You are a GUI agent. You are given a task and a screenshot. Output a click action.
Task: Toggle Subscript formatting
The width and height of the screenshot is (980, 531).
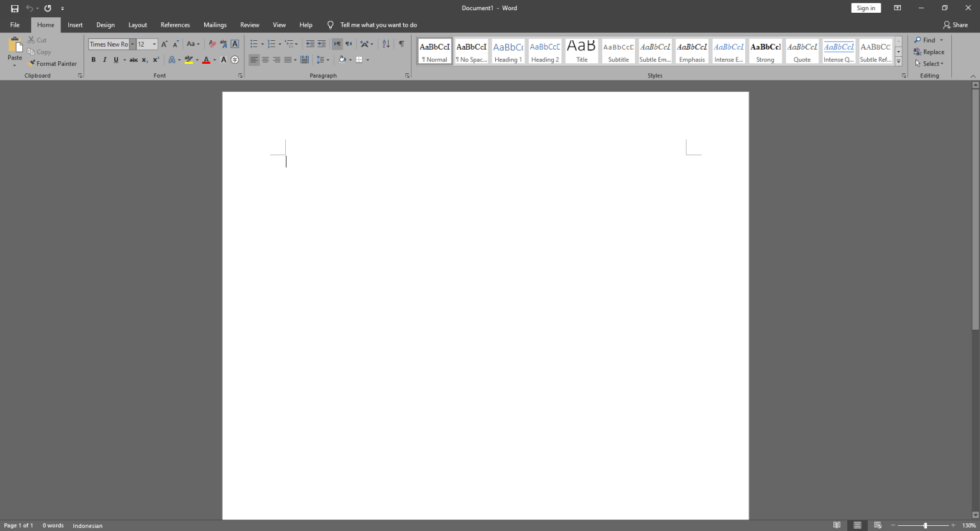pos(145,60)
